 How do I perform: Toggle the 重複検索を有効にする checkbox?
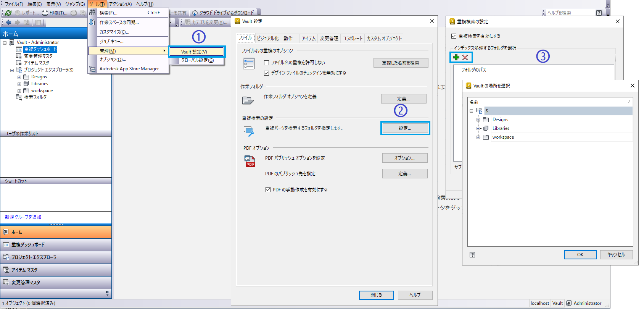point(454,36)
